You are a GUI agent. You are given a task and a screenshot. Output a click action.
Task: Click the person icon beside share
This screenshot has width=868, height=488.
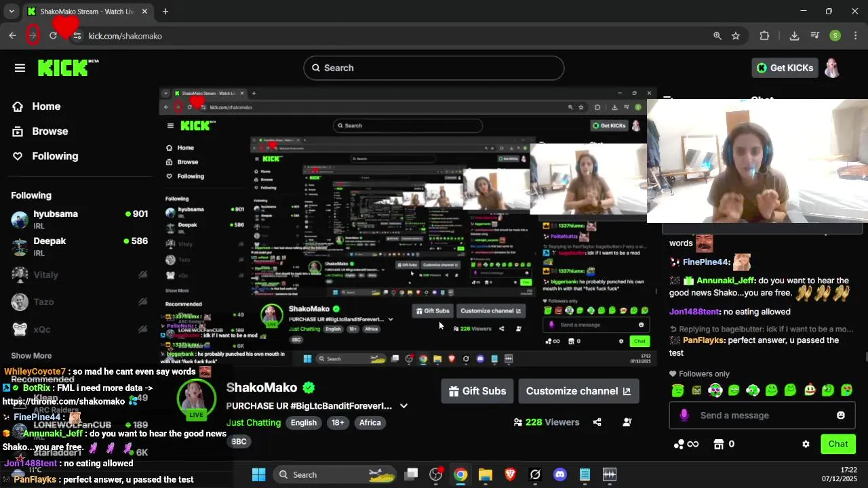click(627, 422)
